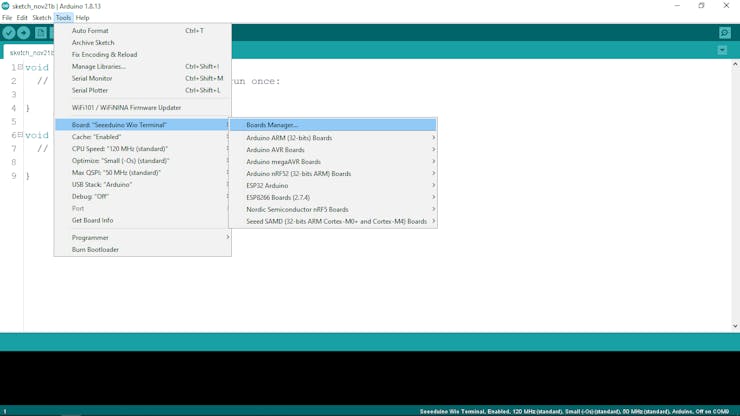Click the Arduino app icon in title bar

pos(6,6)
